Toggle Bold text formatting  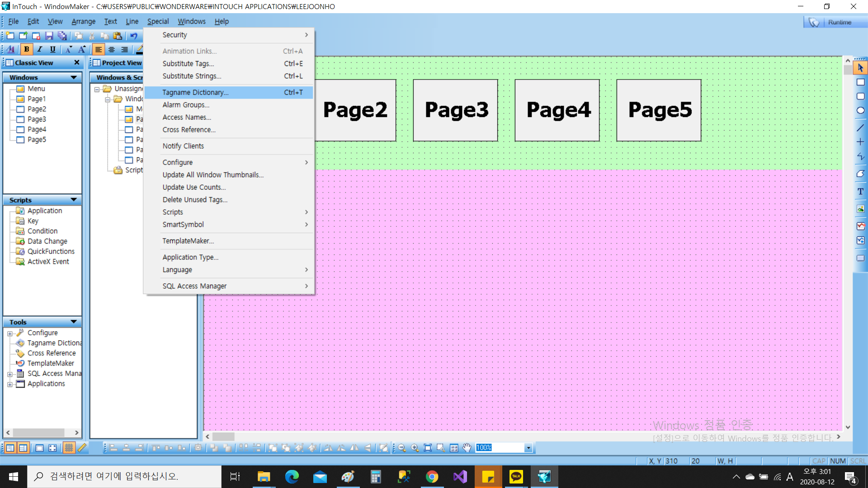coord(27,50)
